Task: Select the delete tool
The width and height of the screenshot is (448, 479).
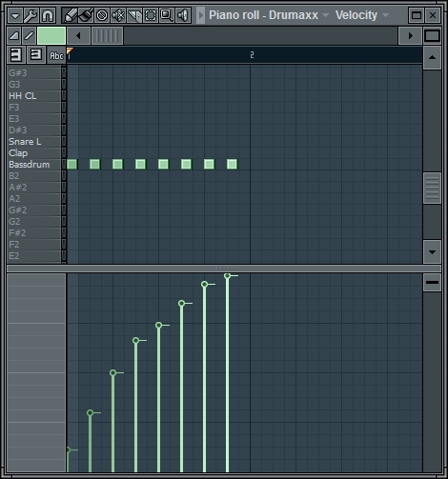Action: tap(102, 15)
